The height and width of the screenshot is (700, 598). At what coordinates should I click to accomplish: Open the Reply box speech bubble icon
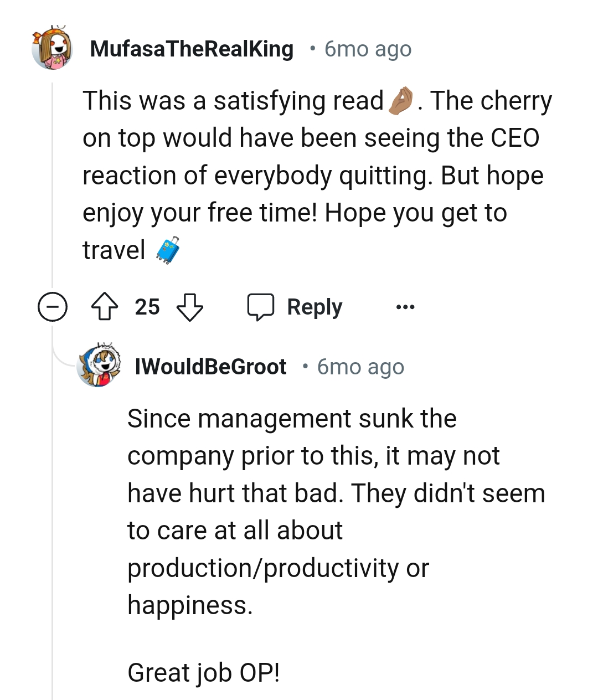coord(262,306)
